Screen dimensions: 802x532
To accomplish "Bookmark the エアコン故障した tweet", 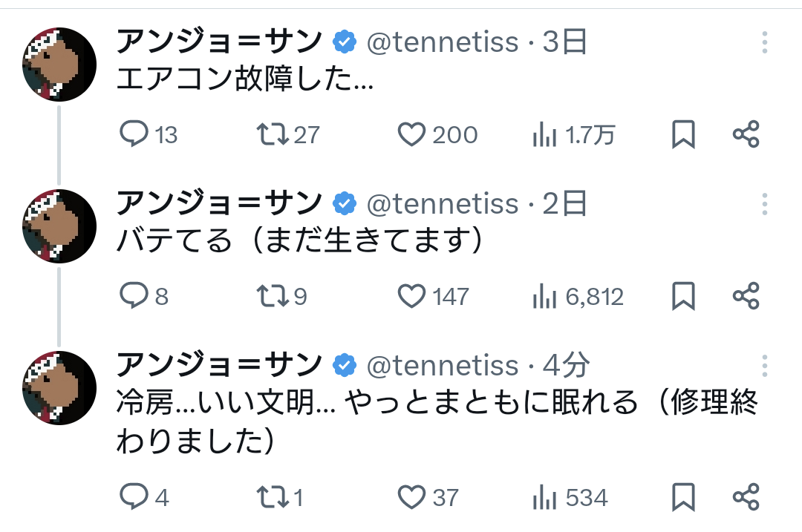I will point(683,134).
